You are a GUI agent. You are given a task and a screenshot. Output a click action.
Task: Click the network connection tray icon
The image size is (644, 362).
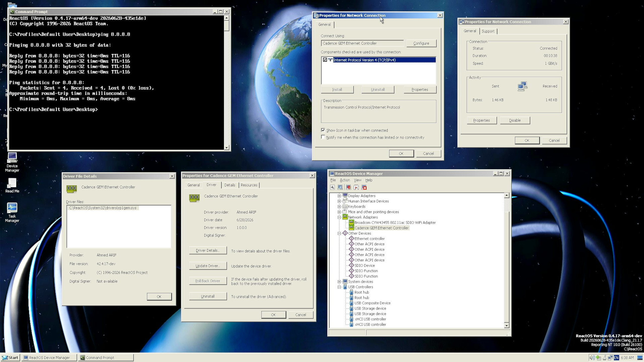tap(610, 357)
